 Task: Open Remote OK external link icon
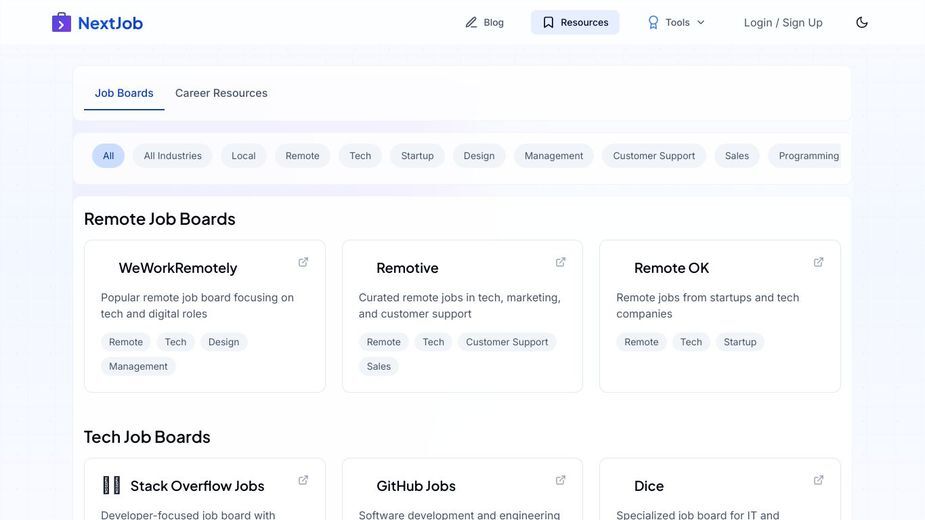click(x=818, y=262)
